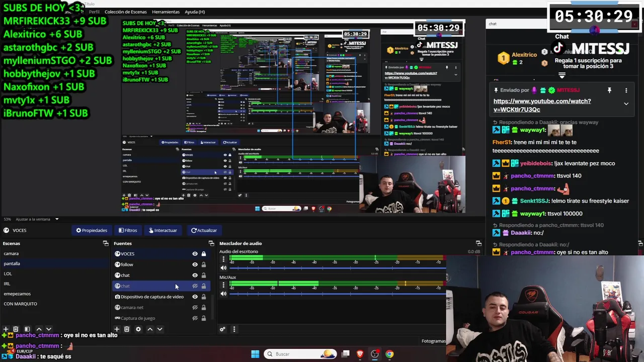Open Audio del escritorio three-dot options

click(223, 259)
